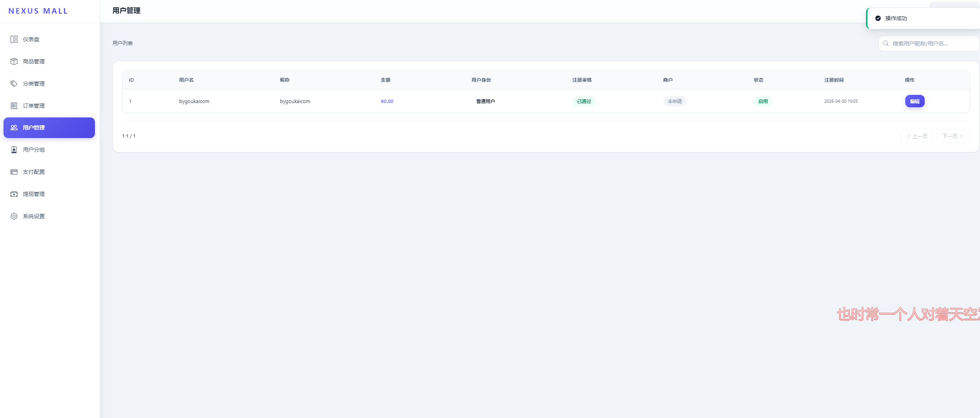Open the 用户分组 contact icon

(x=14, y=150)
